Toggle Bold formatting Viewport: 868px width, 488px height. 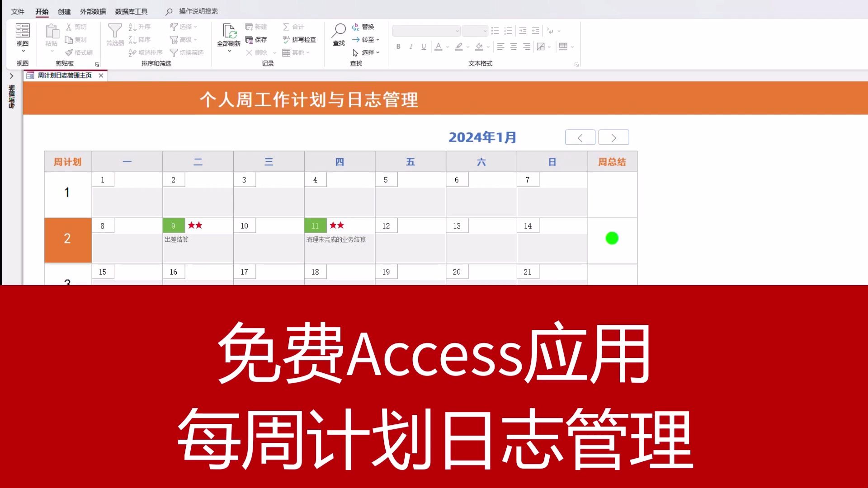coord(398,47)
